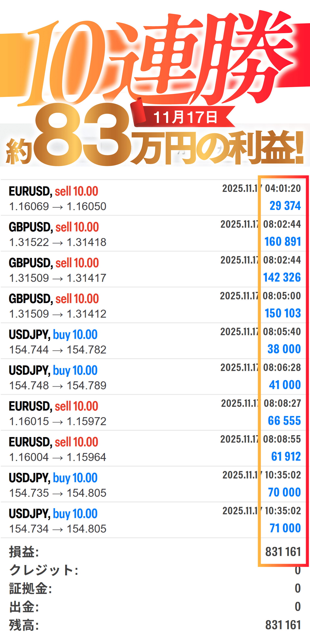Viewport: 310px width, 644px height.
Task: Click the 142 326 profit amount
Action: [282, 277]
